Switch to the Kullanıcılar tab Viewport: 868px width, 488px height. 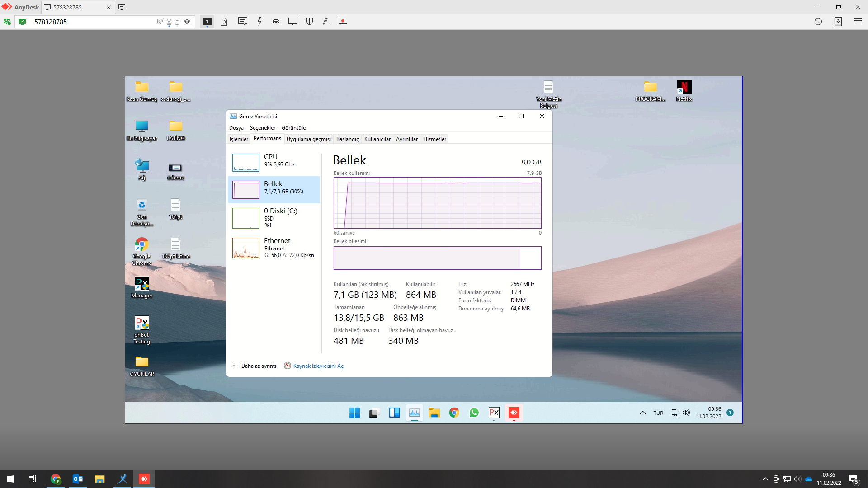pos(377,139)
